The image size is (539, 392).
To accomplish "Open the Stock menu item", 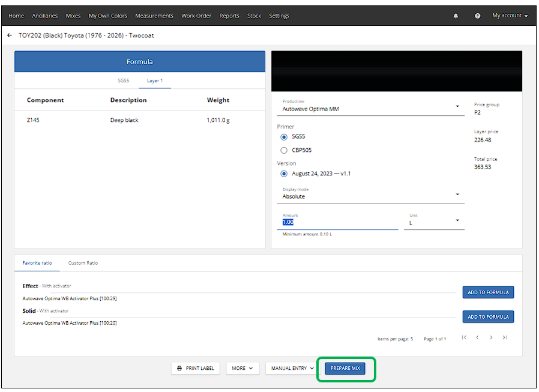I will (x=254, y=16).
